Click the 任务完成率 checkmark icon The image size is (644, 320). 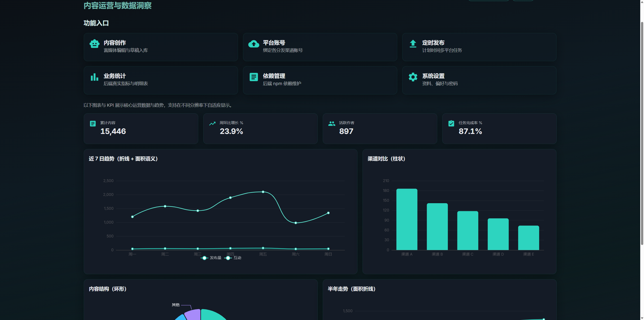pyautogui.click(x=451, y=123)
